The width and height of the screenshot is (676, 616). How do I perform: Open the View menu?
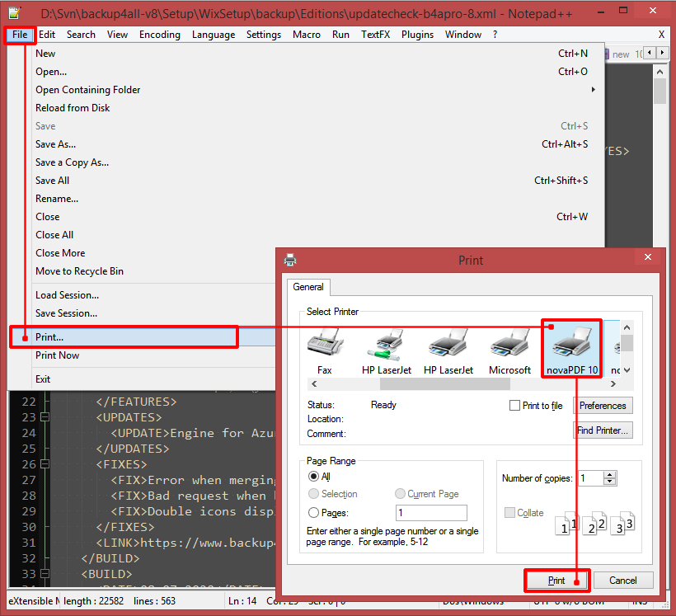point(117,35)
